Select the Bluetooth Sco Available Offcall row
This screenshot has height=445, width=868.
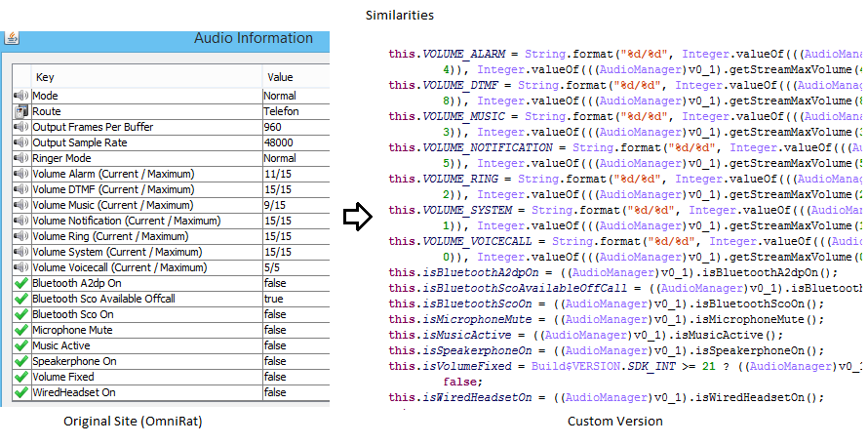tap(103, 299)
